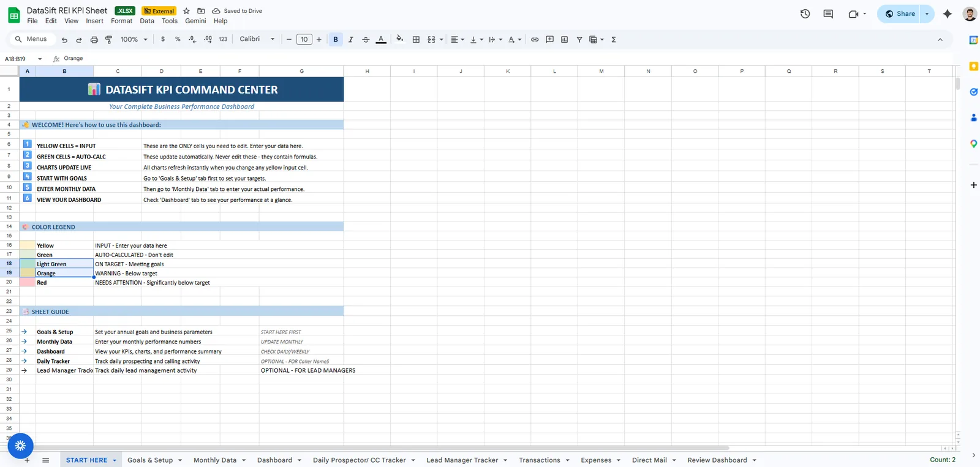Show all comments icon
The image size is (980, 467).
(x=828, y=13)
